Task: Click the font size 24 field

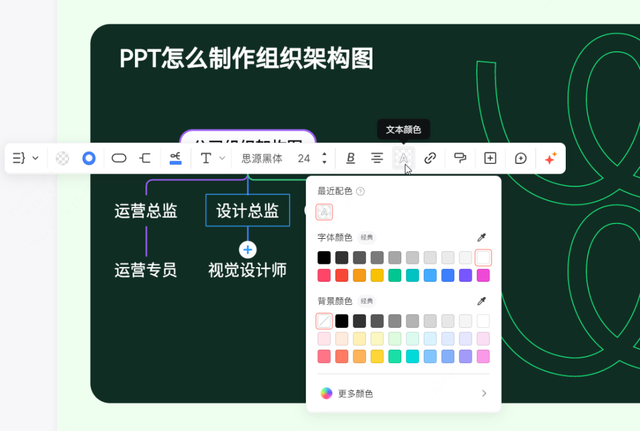Action: pyautogui.click(x=304, y=158)
